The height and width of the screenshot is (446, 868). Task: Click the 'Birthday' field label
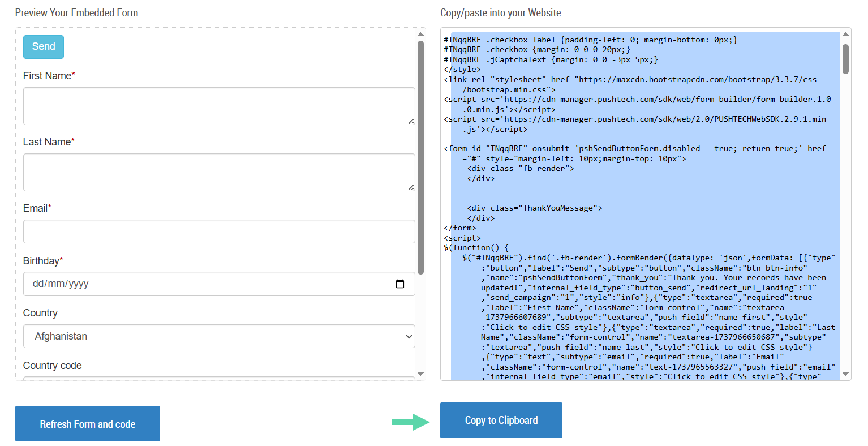click(x=43, y=261)
